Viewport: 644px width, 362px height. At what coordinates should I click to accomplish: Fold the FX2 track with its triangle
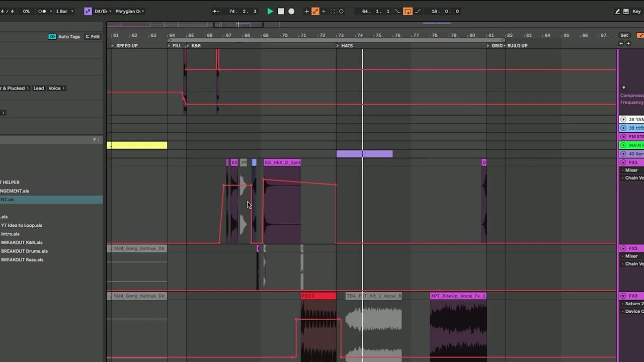point(623,248)
